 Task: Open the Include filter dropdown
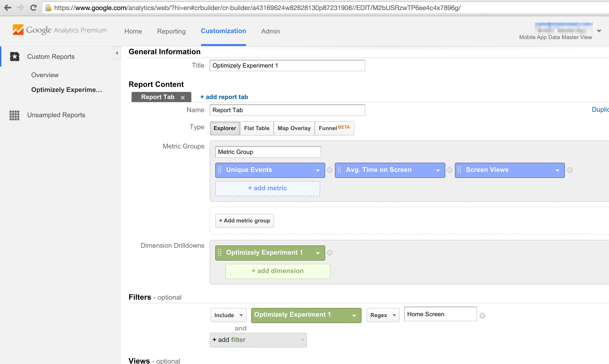click(228, 315)
